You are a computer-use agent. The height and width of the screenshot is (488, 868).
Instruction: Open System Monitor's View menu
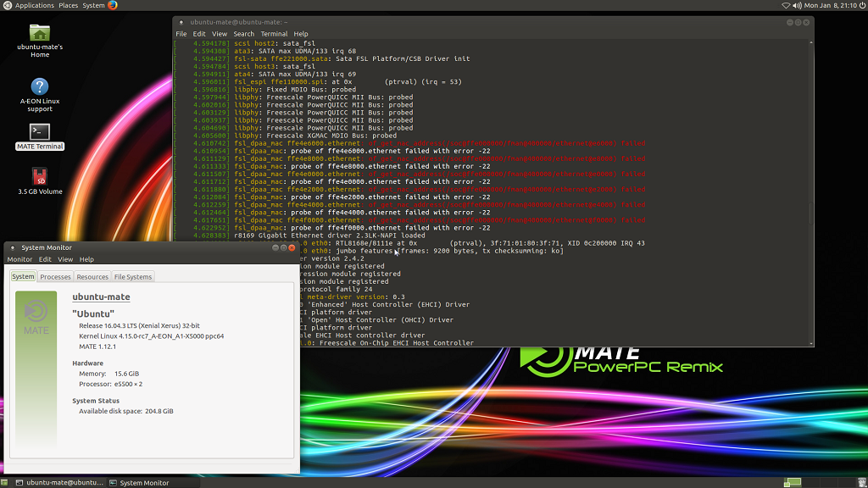click(65, 259)
